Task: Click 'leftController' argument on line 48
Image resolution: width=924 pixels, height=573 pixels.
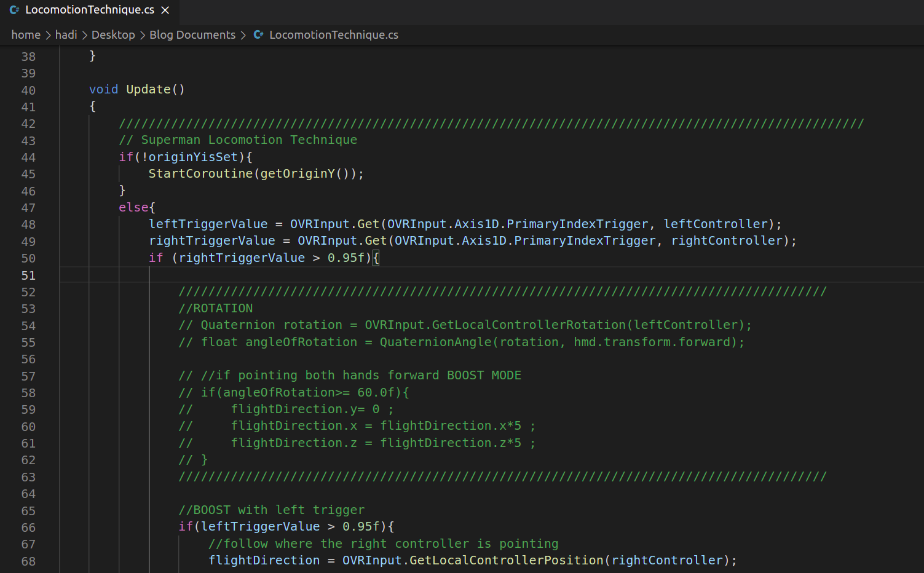Action: tap(716, 224)
